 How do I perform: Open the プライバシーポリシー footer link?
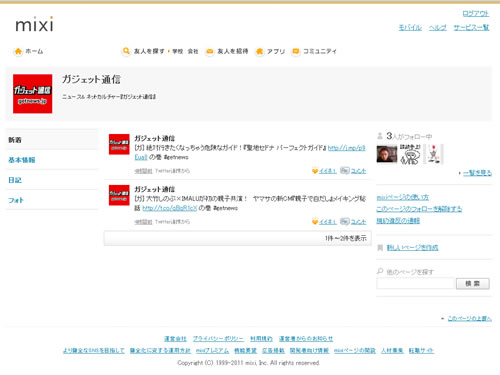tap(218, 339)
